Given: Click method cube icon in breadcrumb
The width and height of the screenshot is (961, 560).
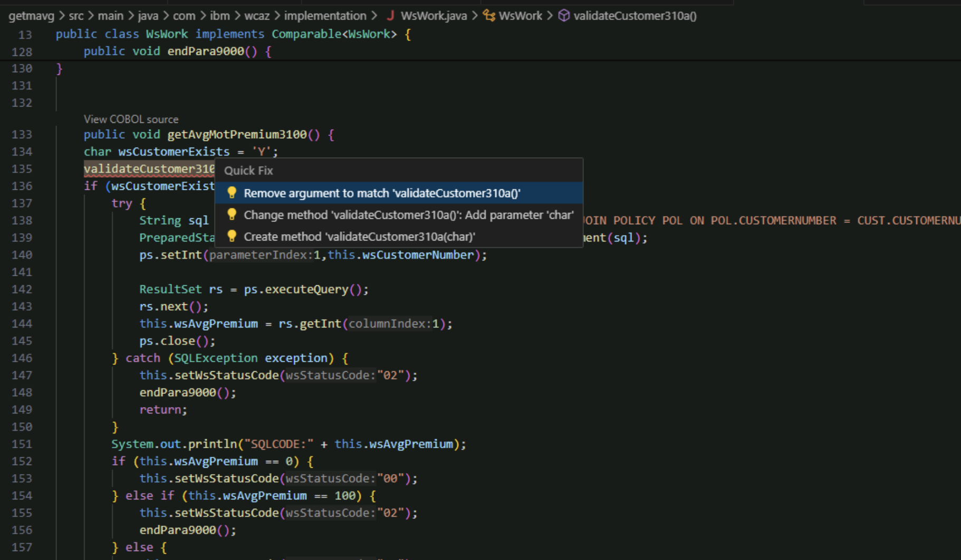Looking at the screenshot, I should [x=564, y=16].
